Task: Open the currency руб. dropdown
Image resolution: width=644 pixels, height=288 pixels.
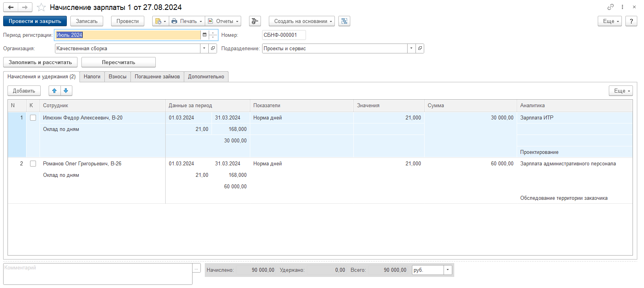Action: pyautogui.click(x=448, y=270)
